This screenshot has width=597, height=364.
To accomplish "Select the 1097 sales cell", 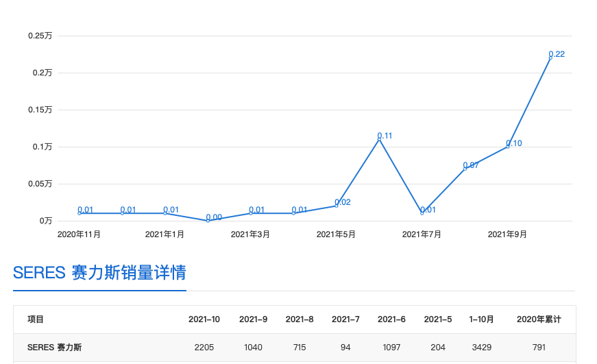I will point(392,348).
